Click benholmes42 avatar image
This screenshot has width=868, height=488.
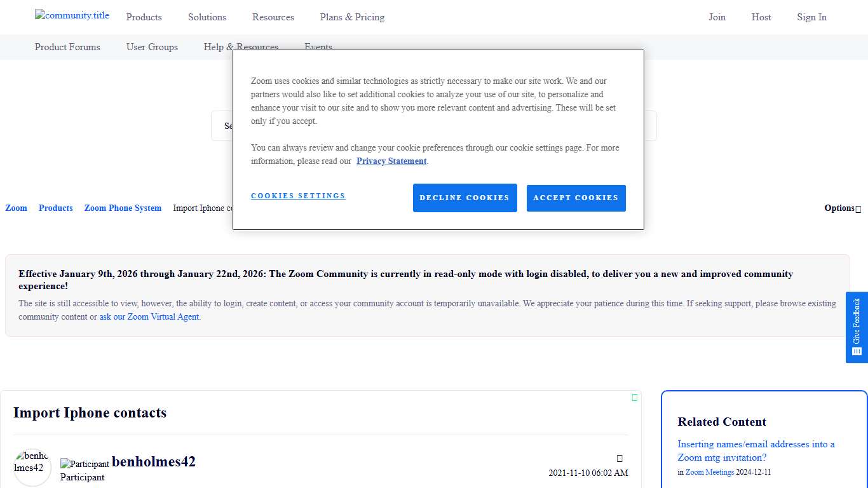point(32,467)
